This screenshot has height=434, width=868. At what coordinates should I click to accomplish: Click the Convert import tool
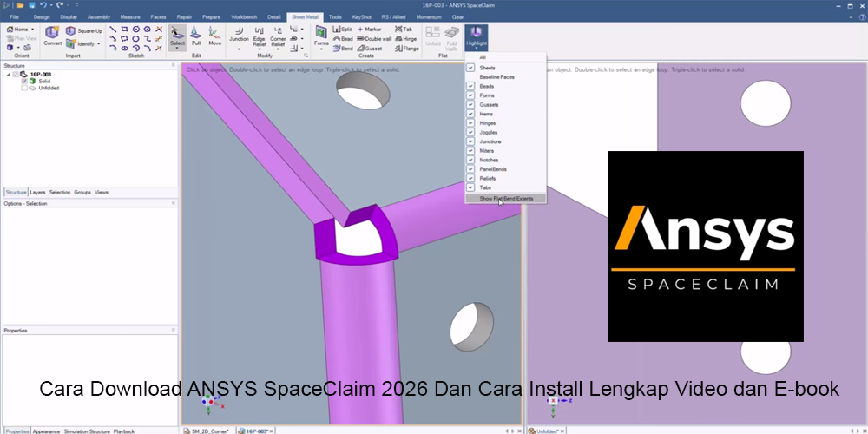click(53, 36)
